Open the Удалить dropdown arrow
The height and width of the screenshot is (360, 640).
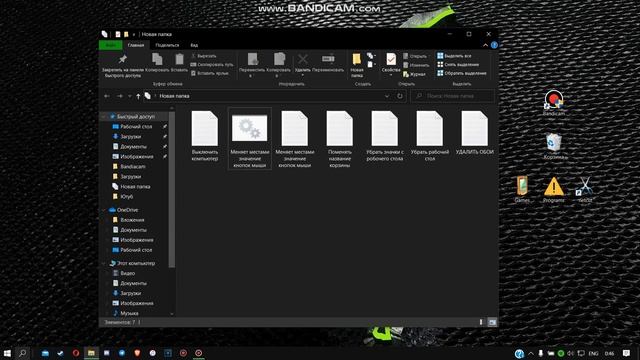(302, 75)
